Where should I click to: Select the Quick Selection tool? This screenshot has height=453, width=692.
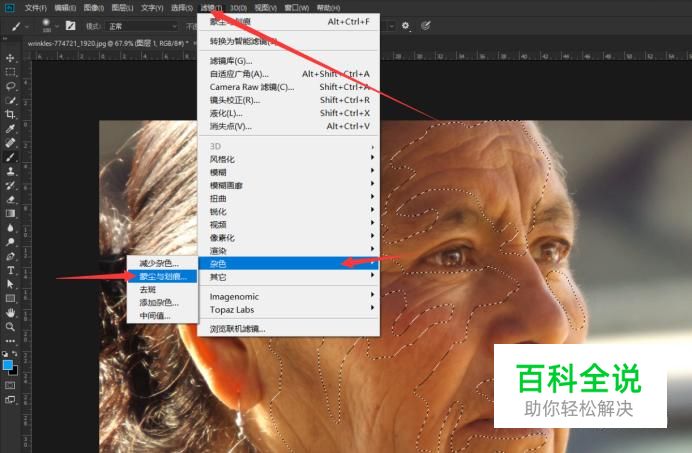coord(10,100)
